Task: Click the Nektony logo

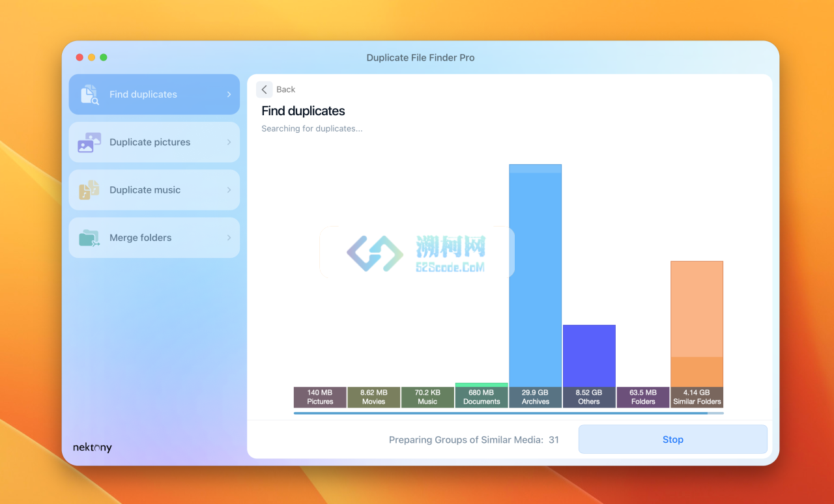Action: click(x=93, y=447)
